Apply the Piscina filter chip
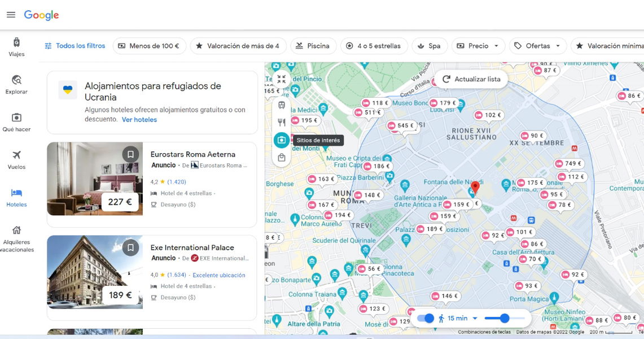The width and height of the screenshot is (644, 339). click(313, 46)
